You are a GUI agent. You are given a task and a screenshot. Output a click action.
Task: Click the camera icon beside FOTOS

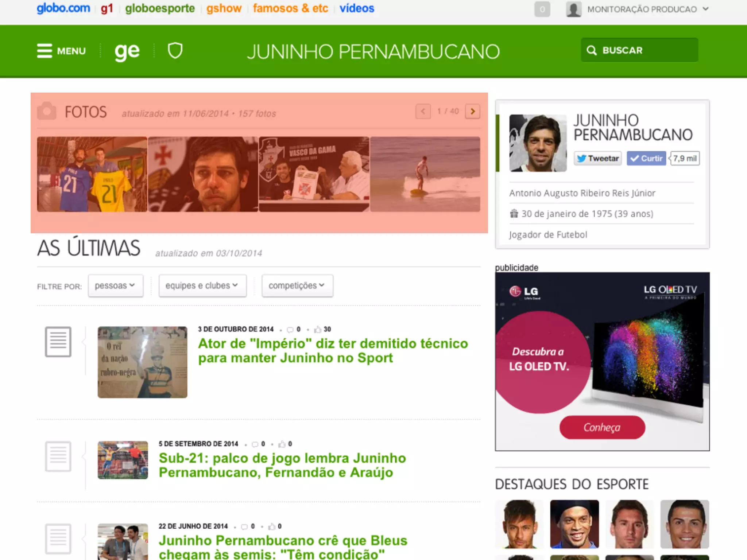(x=47, y=111)
